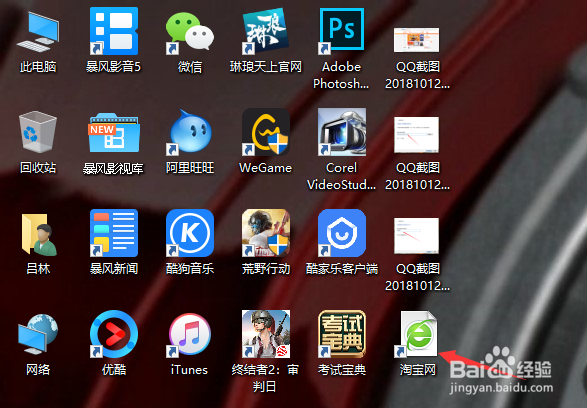This screenshot has height=408, width=587.
Task: Click the 考试宝典 text label
Action: click(341, 370)
